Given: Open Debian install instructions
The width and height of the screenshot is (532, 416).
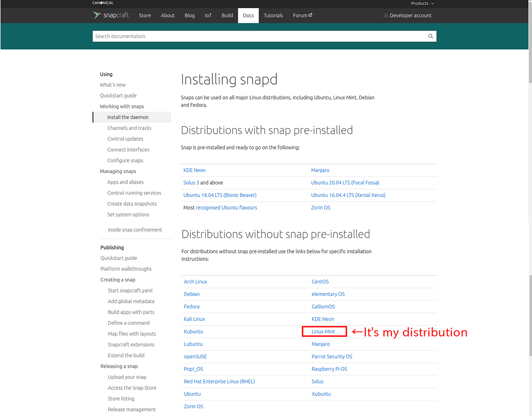Looking at the screenshot, I should [192, 294].
